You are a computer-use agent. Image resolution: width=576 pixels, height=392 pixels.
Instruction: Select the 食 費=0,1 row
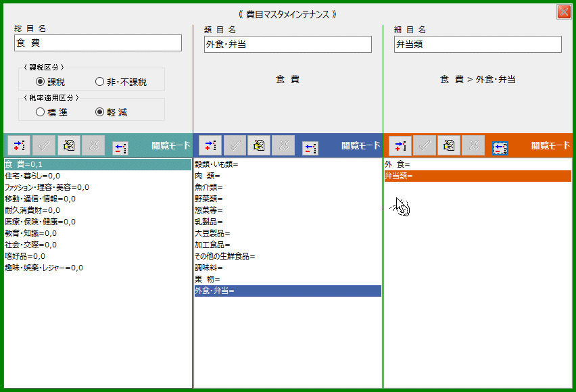pos(98,165)
